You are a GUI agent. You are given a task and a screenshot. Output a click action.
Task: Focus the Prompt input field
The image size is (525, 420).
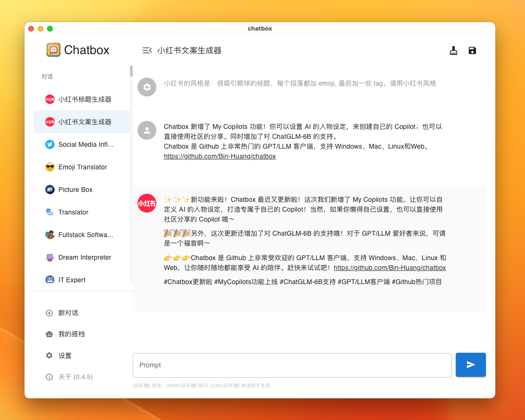point(292,365)
